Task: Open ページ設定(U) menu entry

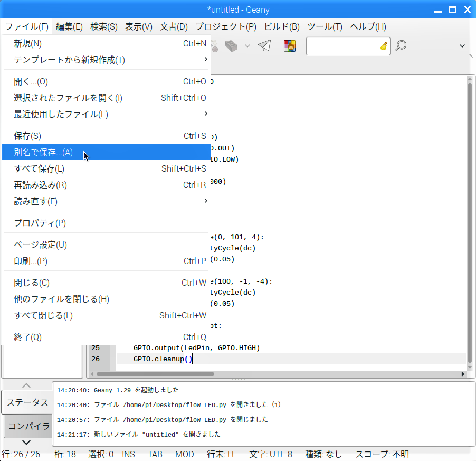Action: (106, 244)
